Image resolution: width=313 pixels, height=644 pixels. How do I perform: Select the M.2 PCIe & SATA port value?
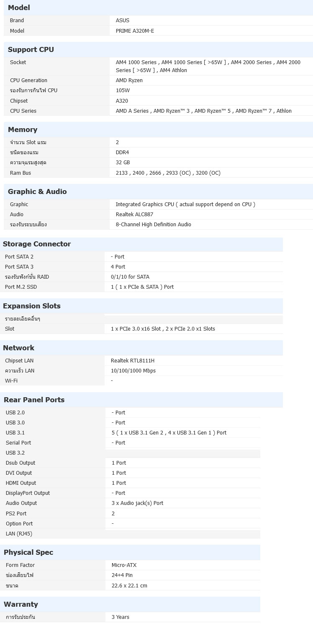coord(142,287)
